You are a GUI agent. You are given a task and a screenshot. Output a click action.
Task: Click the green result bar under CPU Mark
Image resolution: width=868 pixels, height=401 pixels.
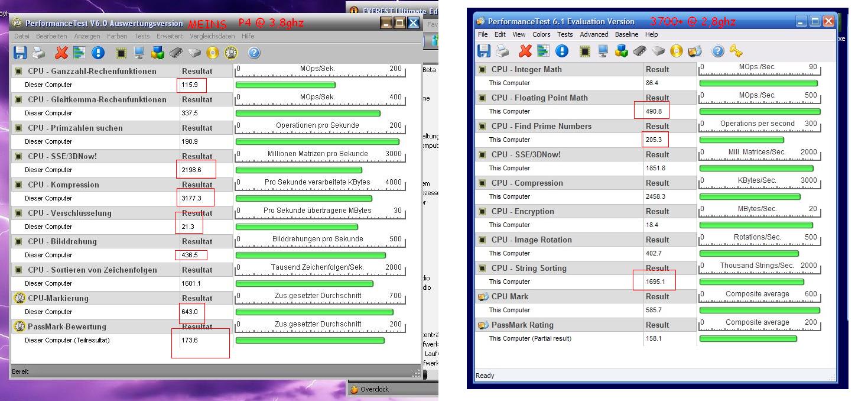coord(759,311)
